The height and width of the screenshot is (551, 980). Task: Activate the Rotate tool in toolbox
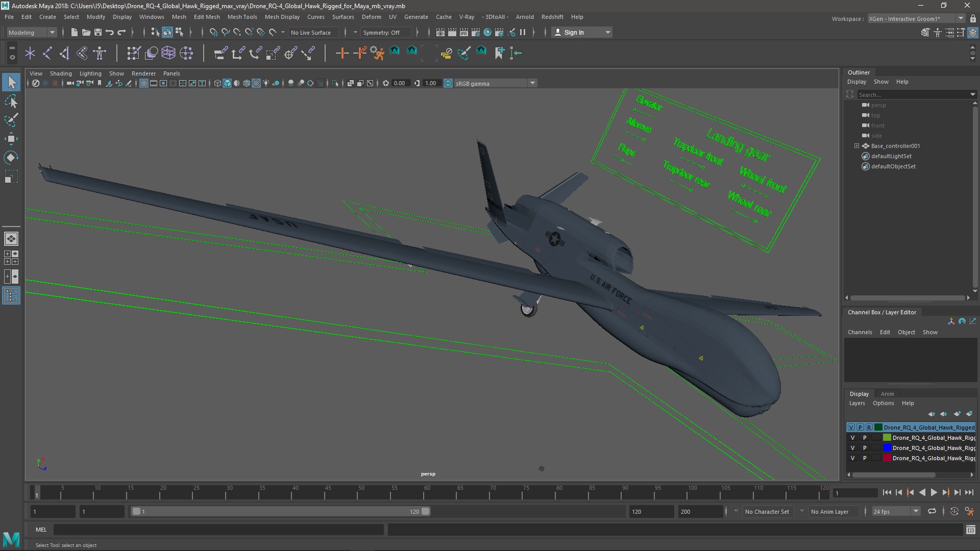[11, 157]
